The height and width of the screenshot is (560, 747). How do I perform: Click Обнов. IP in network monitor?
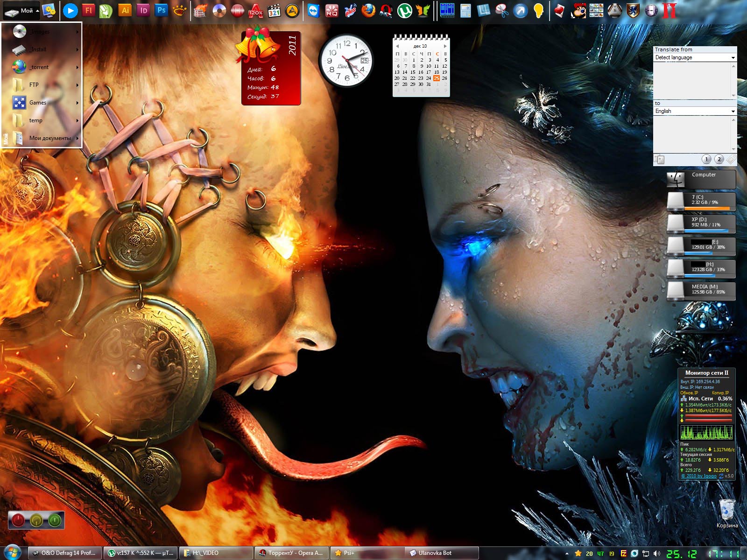(x=689, y=393)
